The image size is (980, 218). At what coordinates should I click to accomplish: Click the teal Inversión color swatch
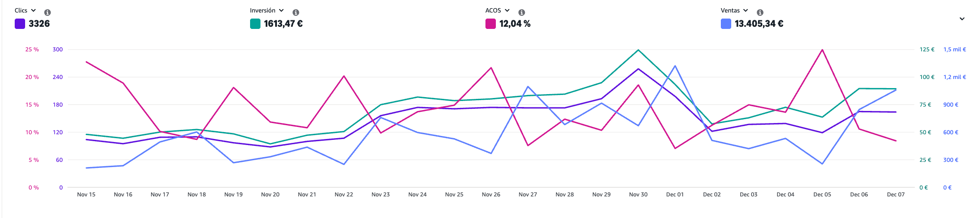coord(255,24)
